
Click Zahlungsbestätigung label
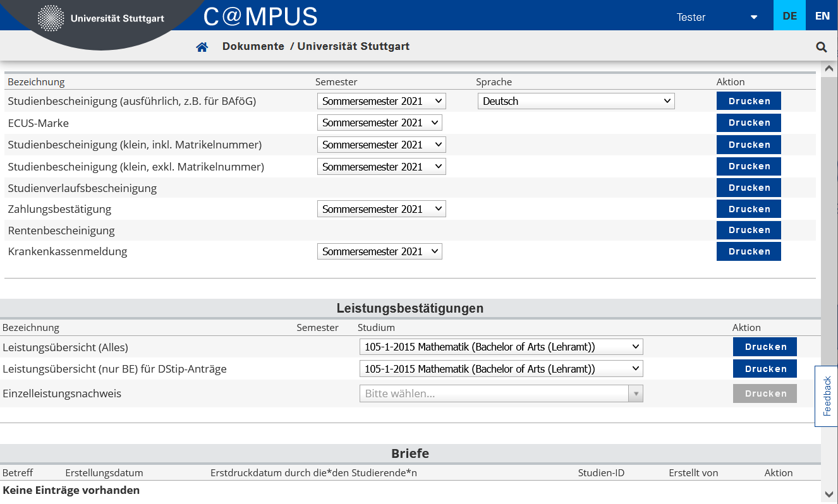pos(59,209)
